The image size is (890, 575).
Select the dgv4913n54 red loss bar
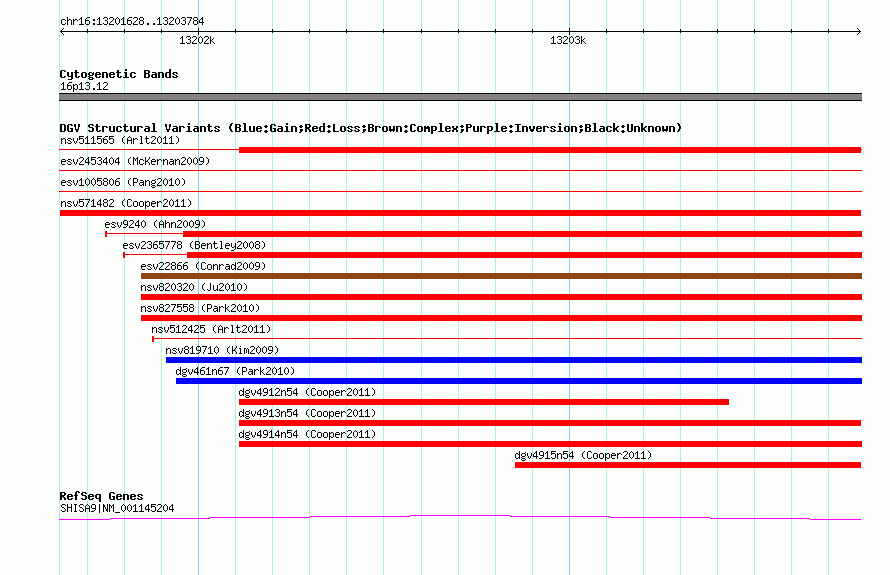click(550, 423)
